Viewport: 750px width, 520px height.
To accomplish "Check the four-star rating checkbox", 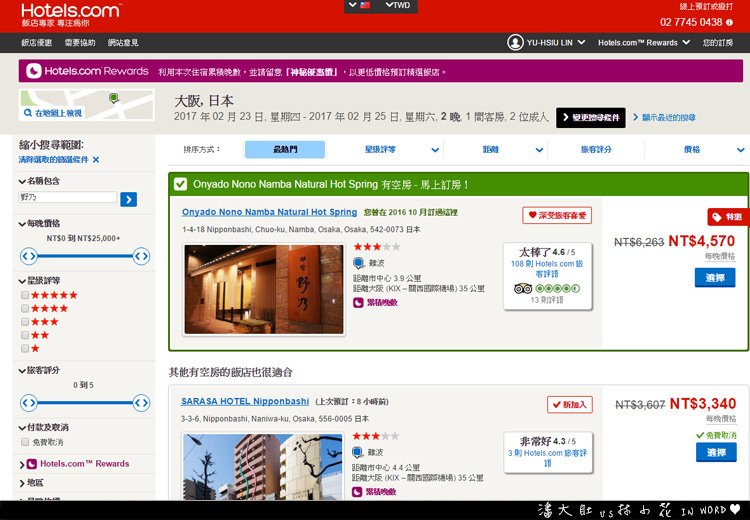I will [25, 309].
